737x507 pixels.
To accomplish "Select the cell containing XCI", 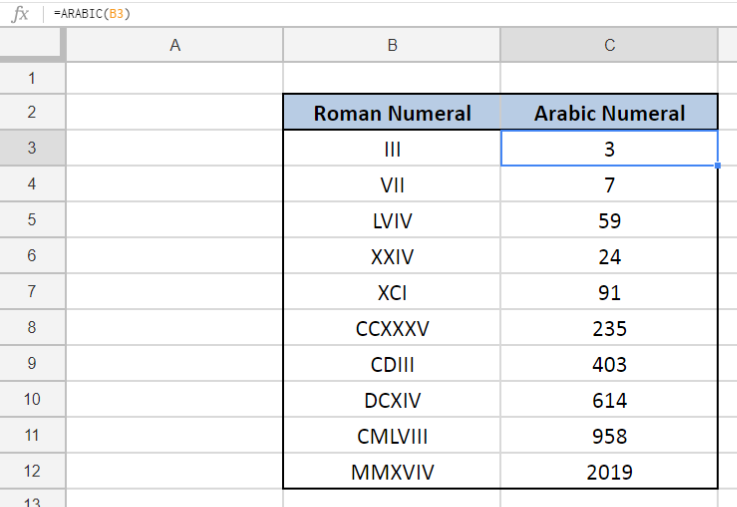I will pyautogui.click(x=392, y=293).
